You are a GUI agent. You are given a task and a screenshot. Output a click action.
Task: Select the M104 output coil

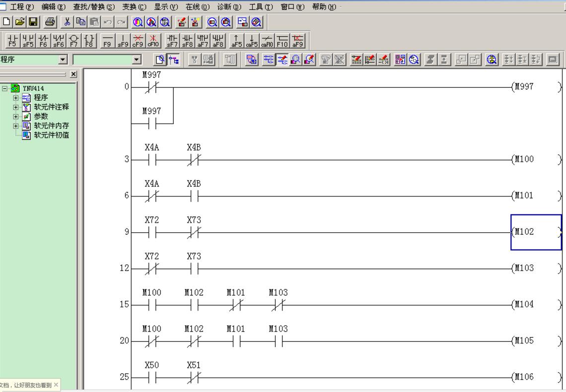coord(536,305)
